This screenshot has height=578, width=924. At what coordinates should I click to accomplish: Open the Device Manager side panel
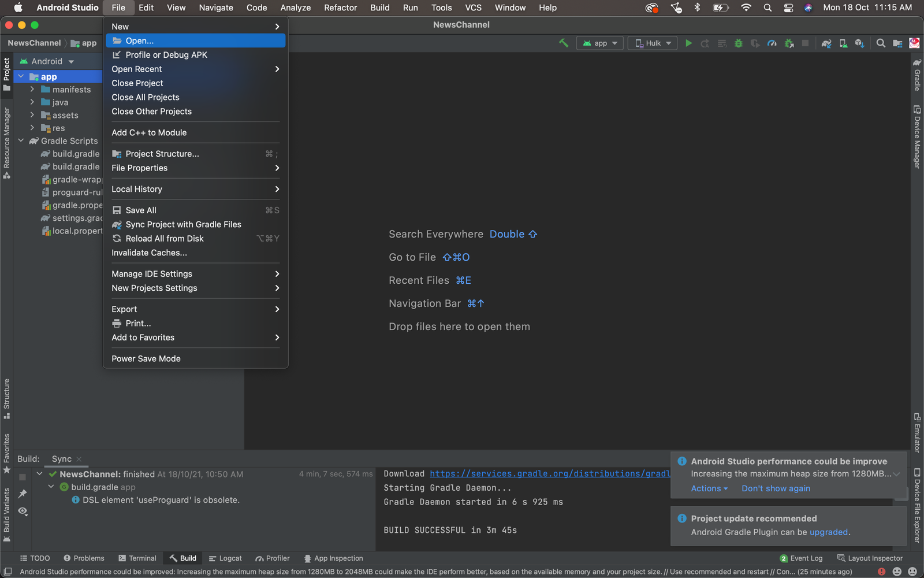point(916,137)
